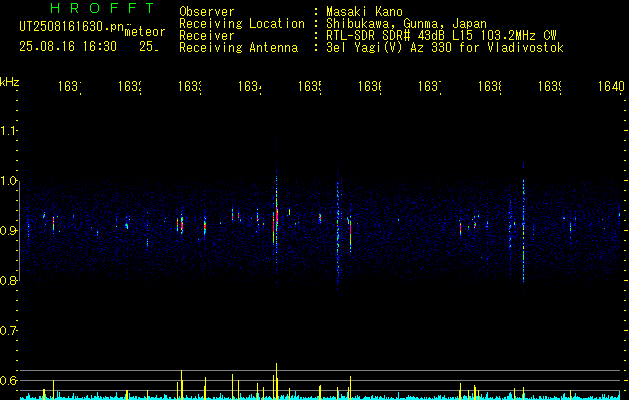Click the word "meteor" below the file name
The image size is (629, 400).
point(145,32)
